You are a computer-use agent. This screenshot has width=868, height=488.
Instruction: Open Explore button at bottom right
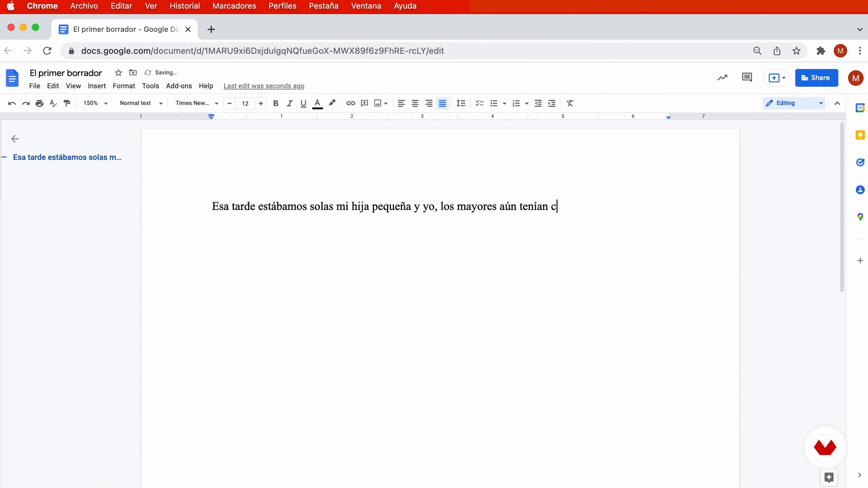[x=829, y=478]
